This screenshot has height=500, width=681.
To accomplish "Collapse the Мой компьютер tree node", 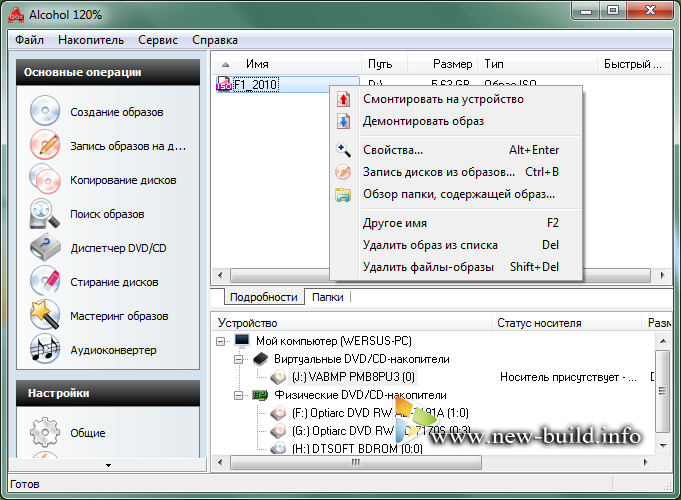I will [221, 341].
